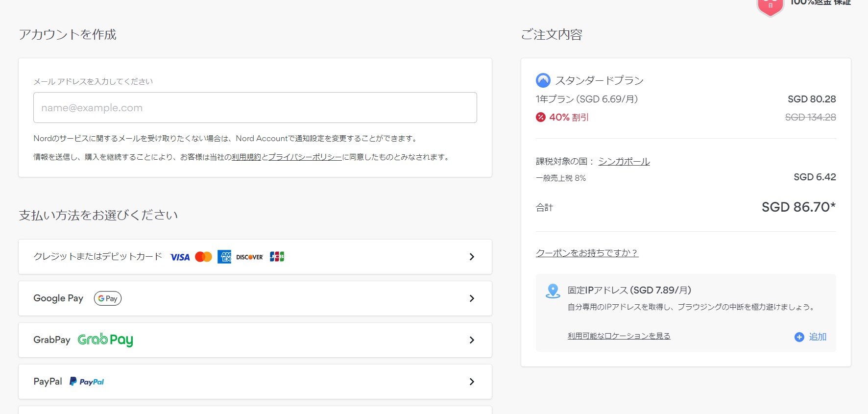The image size is (868, 414).
Task: Expand the Google Pay payment option
Action: pyautogui.click(x=471, y=298)
